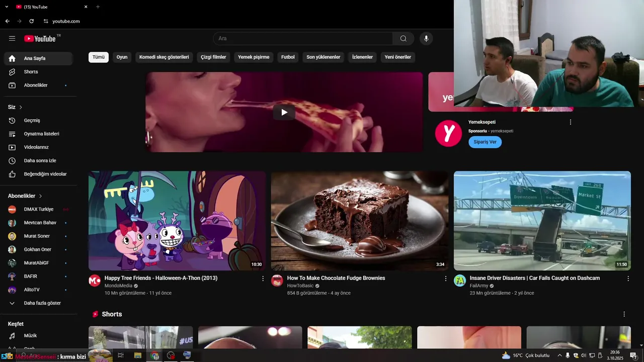This screenshot has height=362, width=644.
Task: Show hidden system tray icons
Action: (559, 355)
